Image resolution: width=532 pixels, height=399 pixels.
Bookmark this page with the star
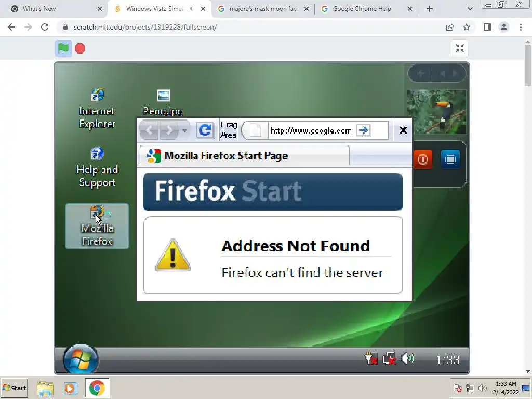(x=467, y=27)
